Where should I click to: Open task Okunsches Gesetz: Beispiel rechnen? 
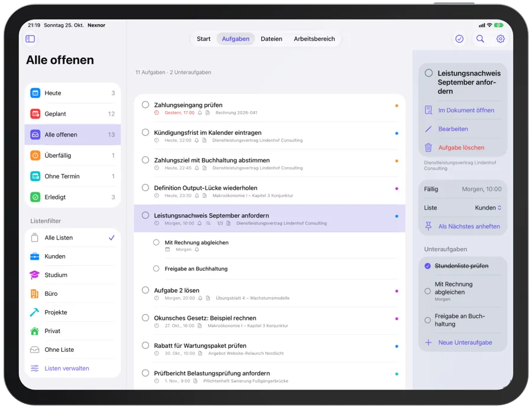point(270,321)
